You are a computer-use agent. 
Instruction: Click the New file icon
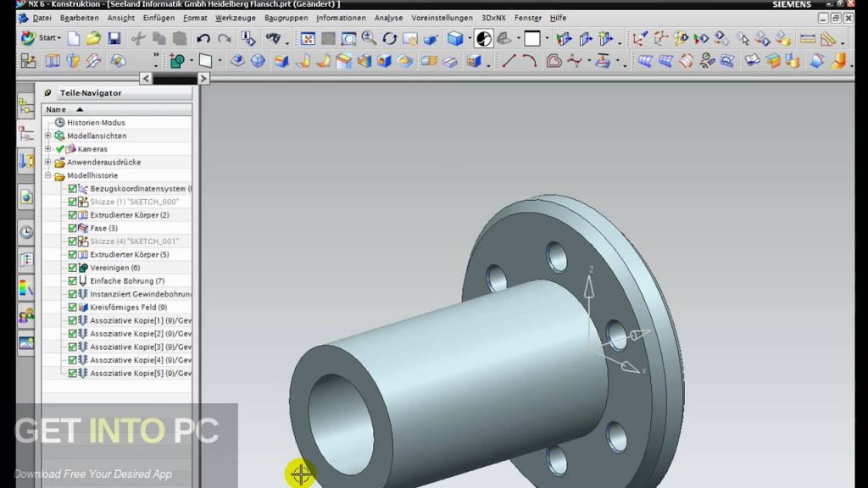(73, 38)
